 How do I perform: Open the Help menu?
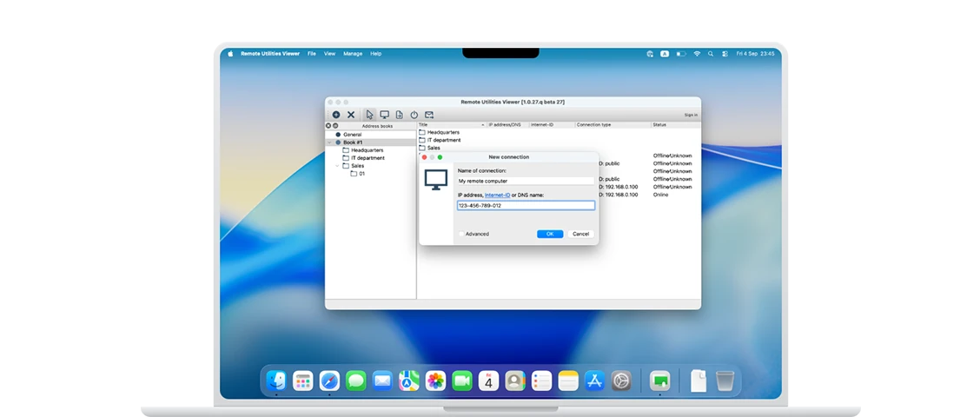coord(375,54)
